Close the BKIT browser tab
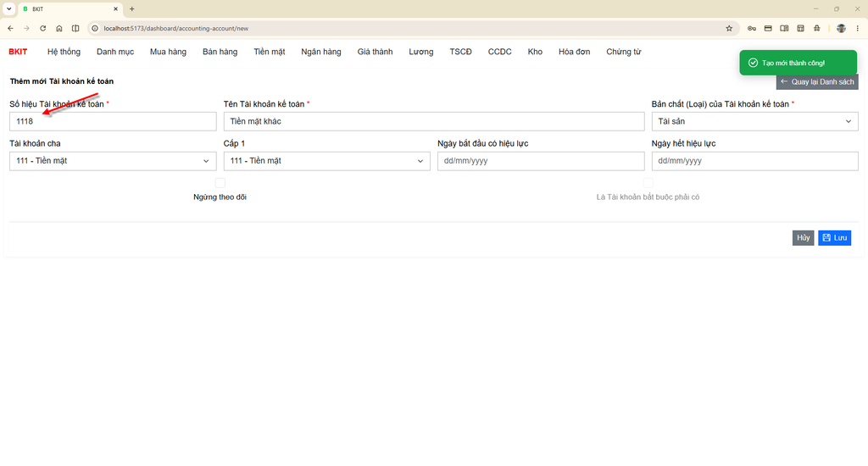This screenshot has width=868, height=466. (115, 8)
